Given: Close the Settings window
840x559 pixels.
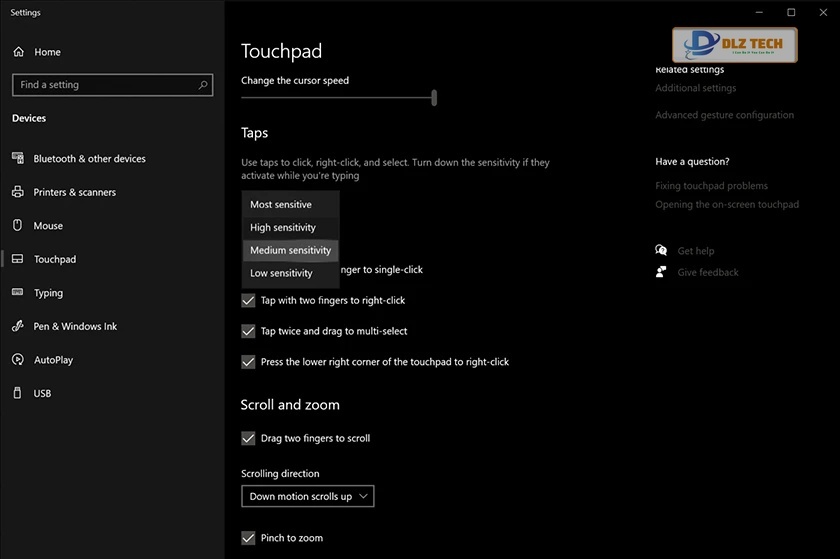Looking at the screenshot, I should coord(823,12).
